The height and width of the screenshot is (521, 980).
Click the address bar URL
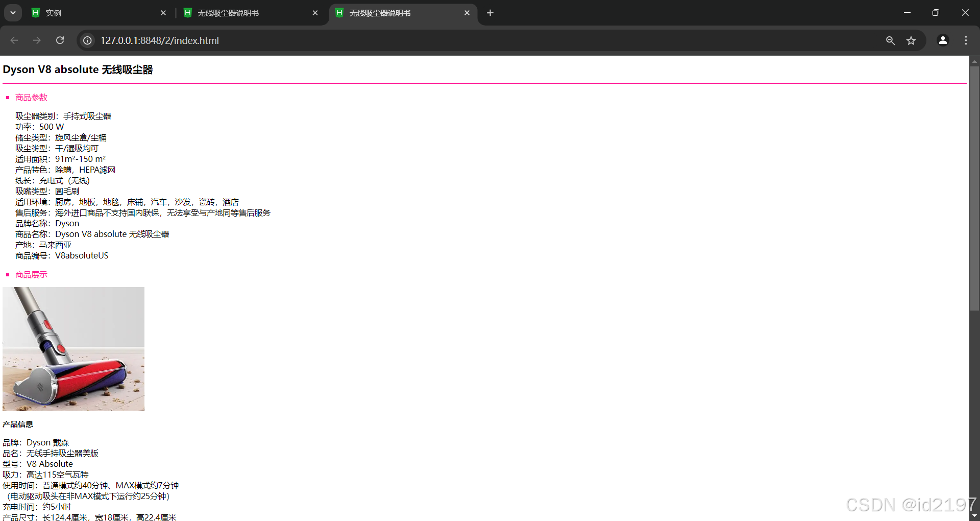coord(160,40)
